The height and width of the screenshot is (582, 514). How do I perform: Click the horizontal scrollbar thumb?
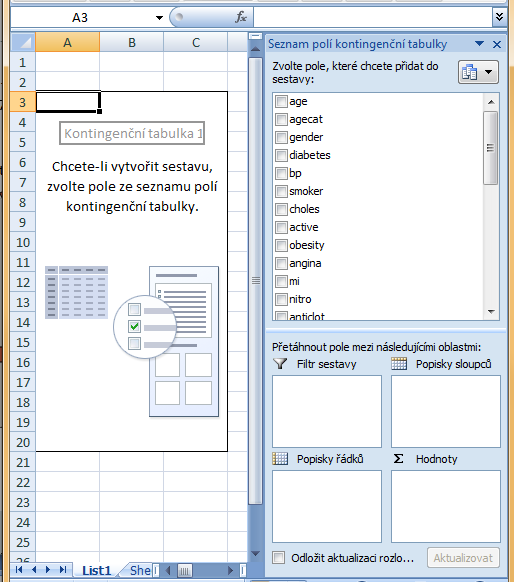(x=185, y=570)
